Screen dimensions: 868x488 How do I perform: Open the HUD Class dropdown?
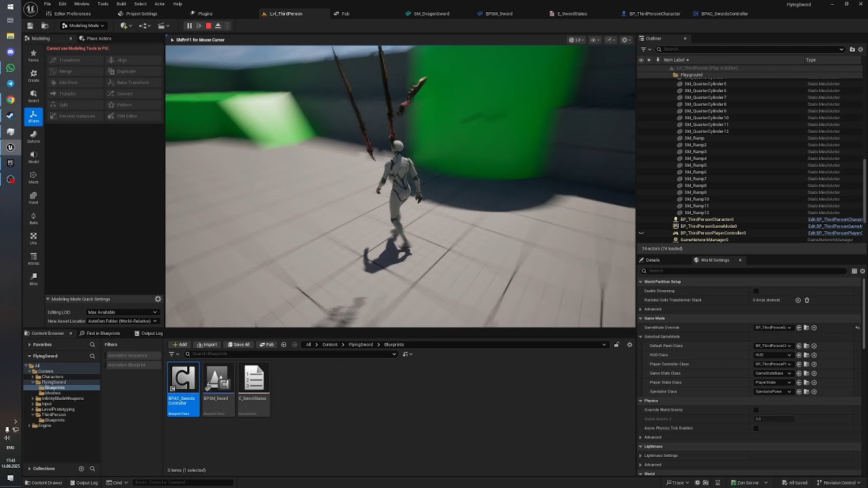774,354
